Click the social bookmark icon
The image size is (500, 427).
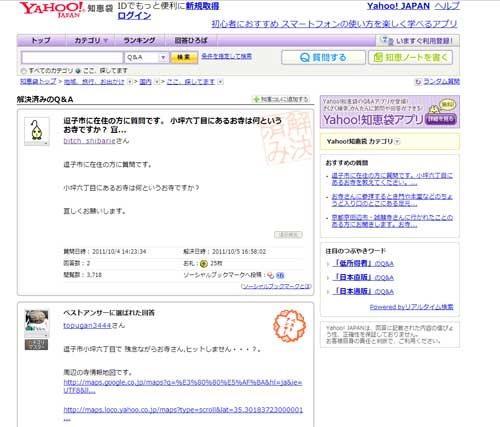271,275
